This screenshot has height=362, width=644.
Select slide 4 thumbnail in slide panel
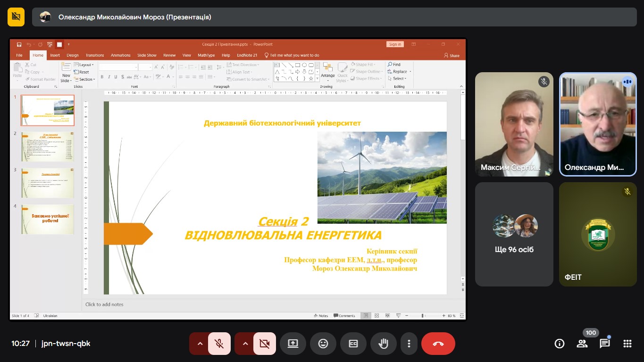(x=48, y=219)
